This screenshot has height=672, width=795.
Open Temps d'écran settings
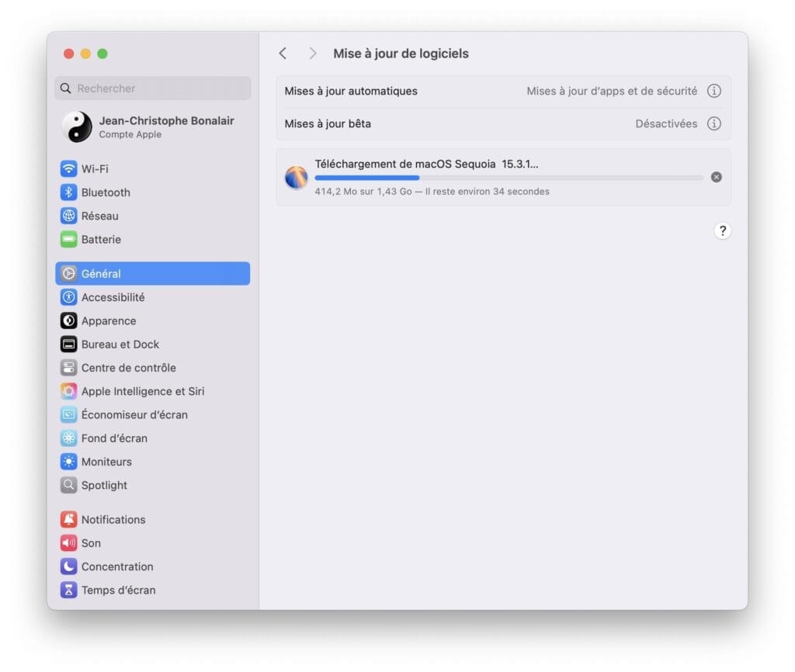coord(109,590)
